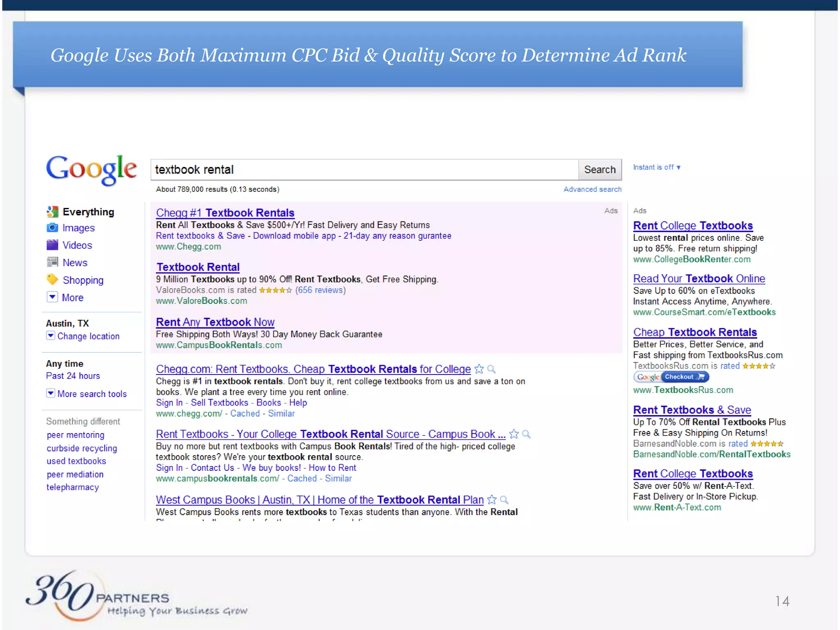Click BarnesandNoble star rating icons
840x630 pixels.
767,444
